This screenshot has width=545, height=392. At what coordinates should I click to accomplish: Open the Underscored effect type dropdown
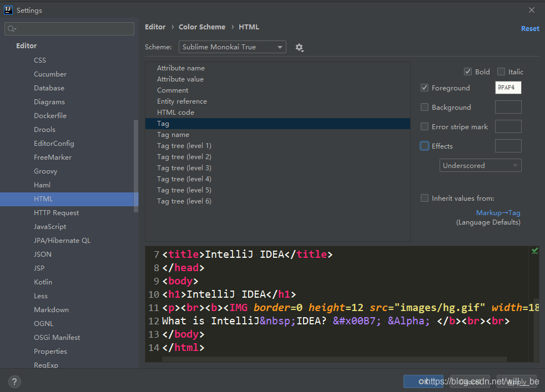[481, 165]
